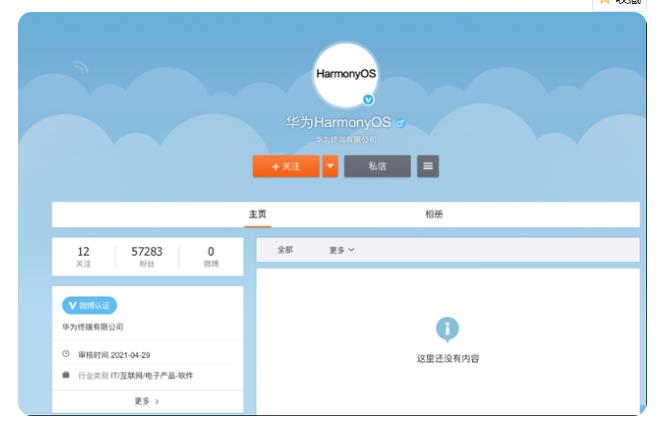
Task: Click the clock icon beside 审核时间
Action: point(66,354)
